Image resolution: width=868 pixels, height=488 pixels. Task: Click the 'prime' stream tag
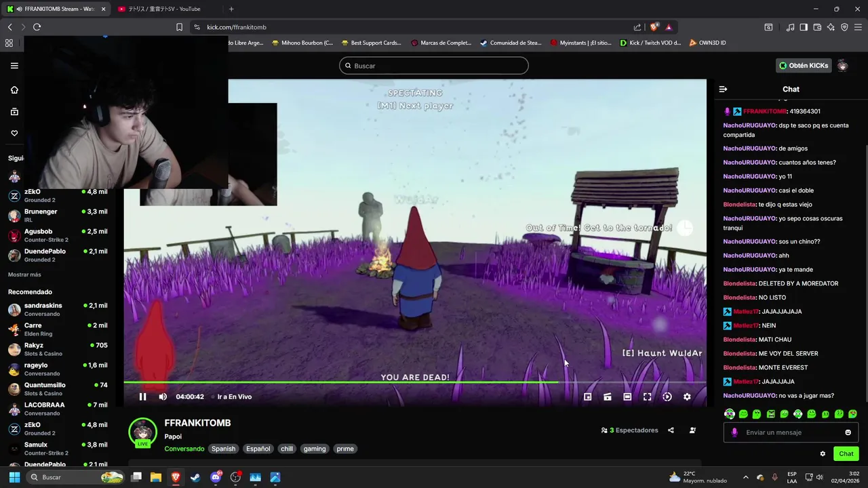[345, 449]
